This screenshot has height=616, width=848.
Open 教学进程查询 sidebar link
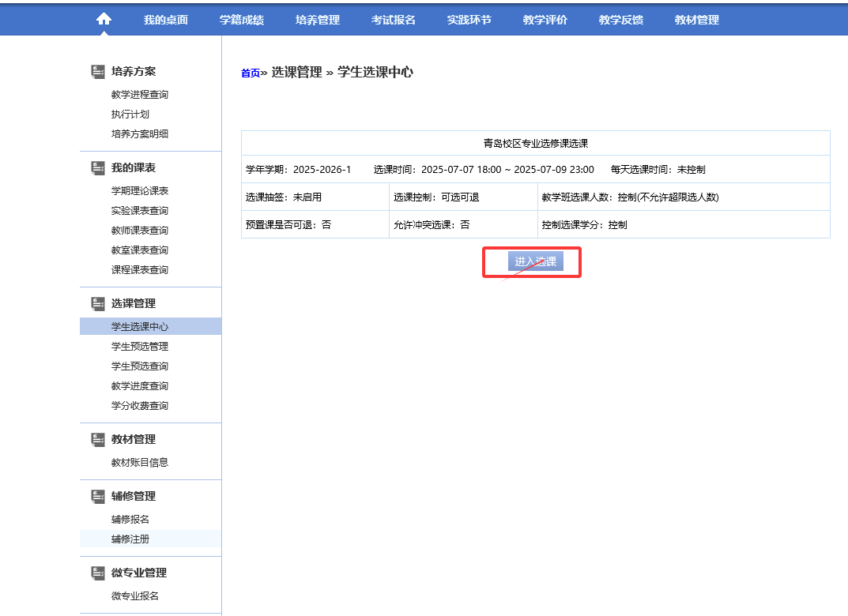[140, 95]
